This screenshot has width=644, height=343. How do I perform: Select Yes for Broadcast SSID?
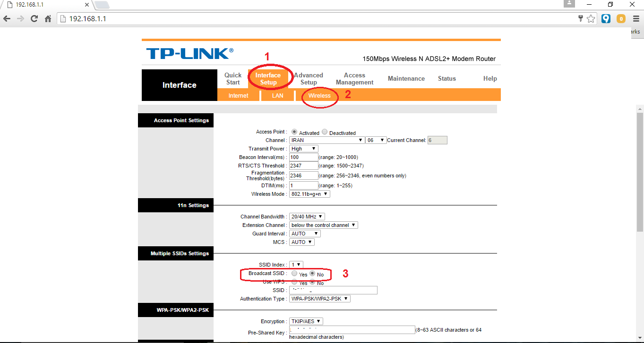pyautogui.click(x=294, y=274)
